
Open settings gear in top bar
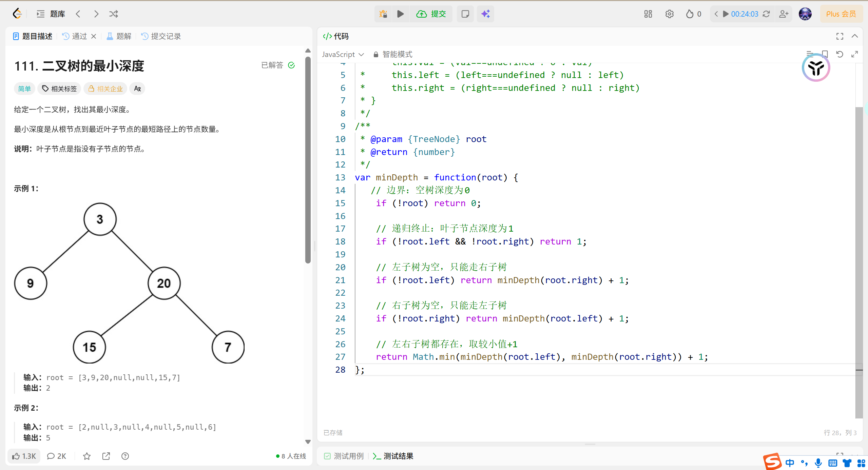coord(669,14)
